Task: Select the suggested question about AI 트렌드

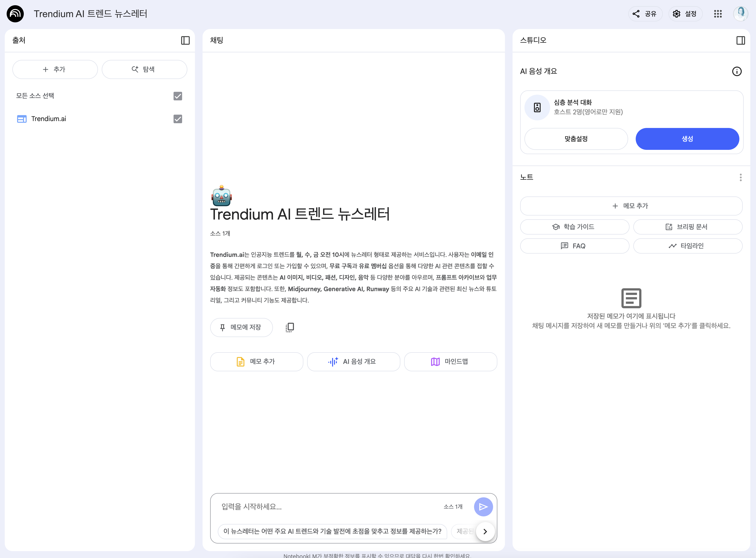Action: [332, 531]
